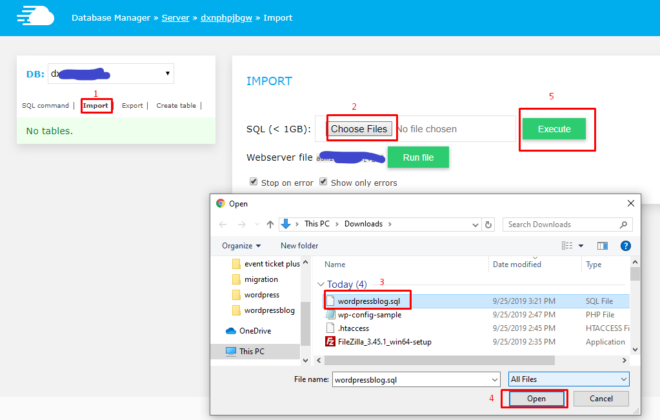
Task: Open the All Files type dropdown
Action: [569, 379]
